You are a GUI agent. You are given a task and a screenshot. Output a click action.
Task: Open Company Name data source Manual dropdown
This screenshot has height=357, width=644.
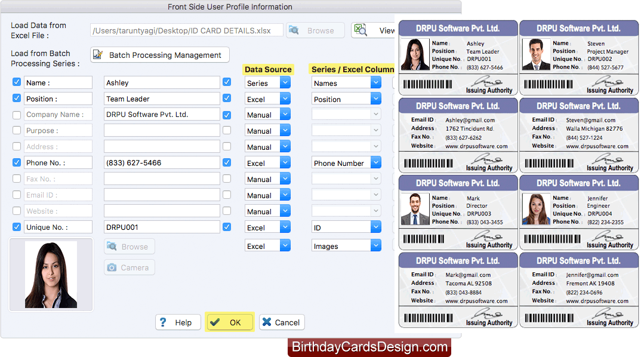267,115
